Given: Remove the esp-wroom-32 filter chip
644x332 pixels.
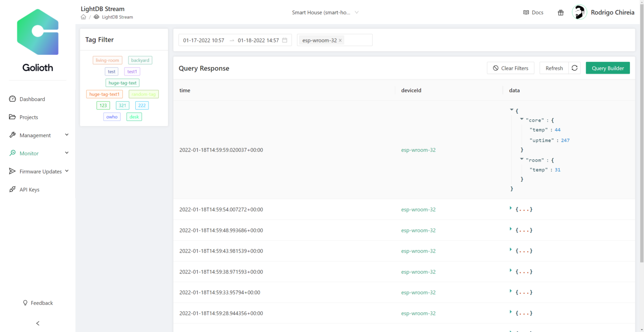Looking at the screenshot, I should pos(340,40).
